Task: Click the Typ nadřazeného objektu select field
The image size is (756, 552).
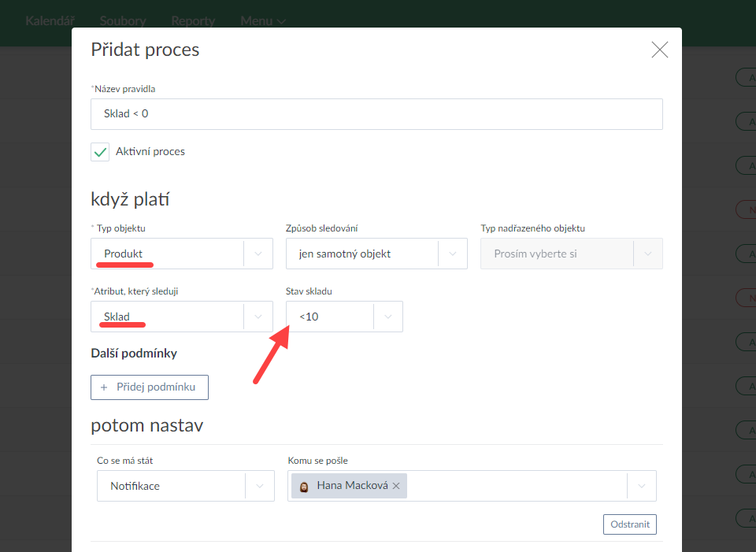Action: coord(559,254)
